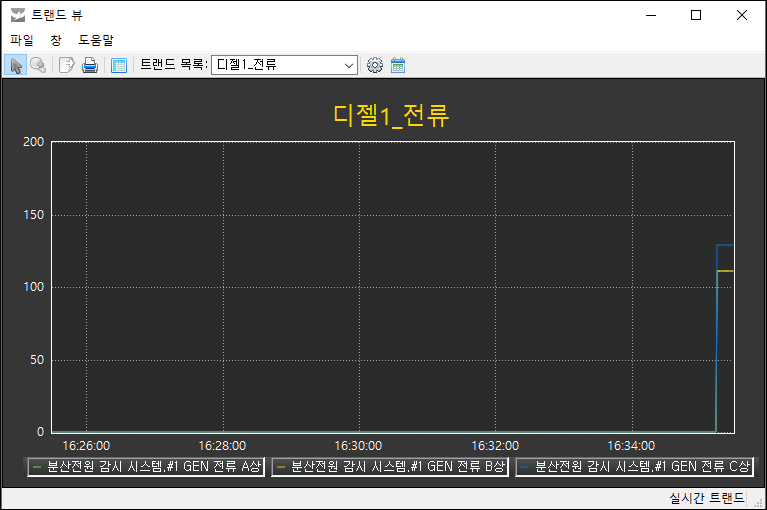The height and width of the screenshot is (510, 767).
Task: Minimize the 트랜드 뷰 window
Action: click(x=651, y=15)
